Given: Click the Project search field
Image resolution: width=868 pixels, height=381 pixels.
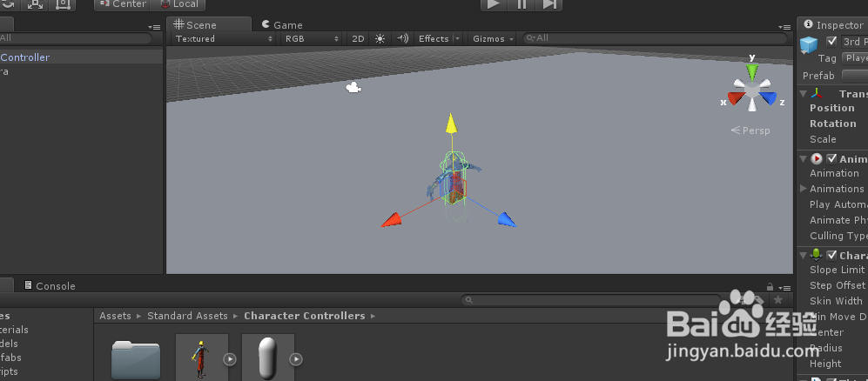Looking at the screenshot, I should (x=591, y=300).
